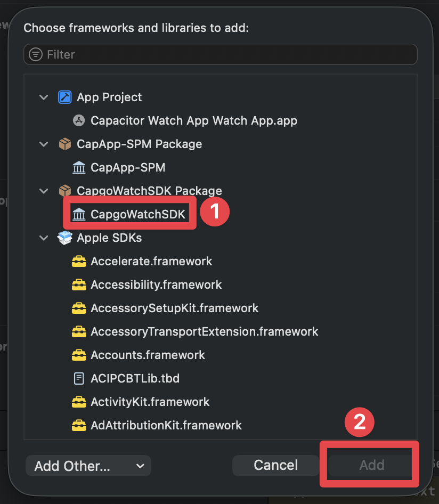Image resolution: width=439 pixels, height=504 pixels.
Task: Select the CapgoWatchSDK library
Action: click(138, 214)
